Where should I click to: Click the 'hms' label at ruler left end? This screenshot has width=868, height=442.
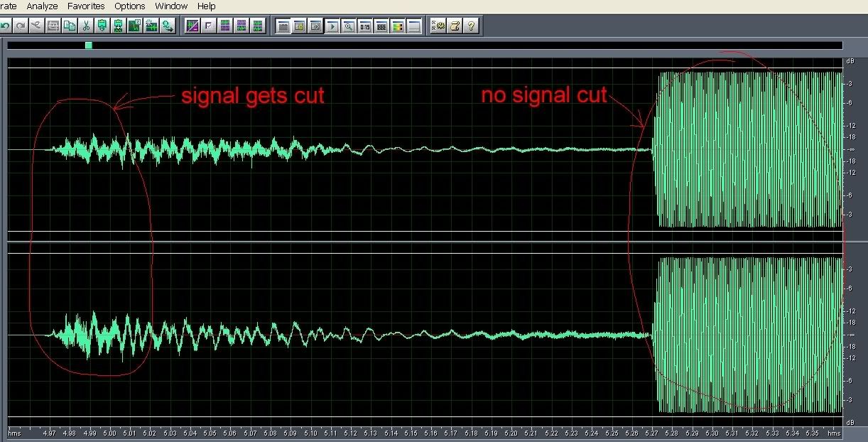point(13,433)
